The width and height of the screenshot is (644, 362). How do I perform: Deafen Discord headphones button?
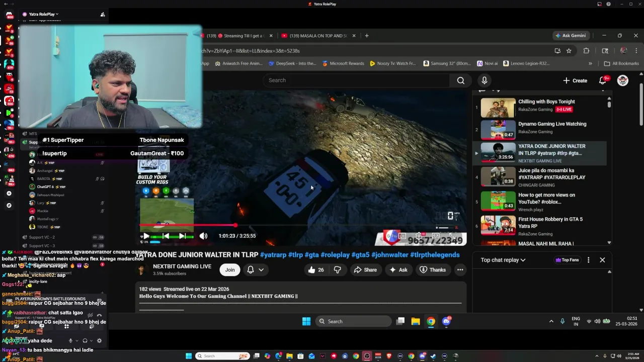tap(85, 340)
